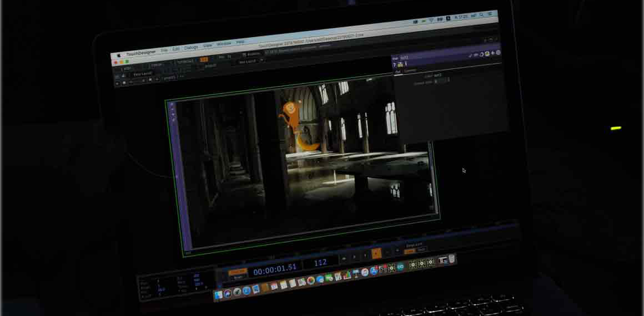Switch to the Common parameter tab
Image resolution: width=644 pixels, height=316 pixels.
pos(410,70)
